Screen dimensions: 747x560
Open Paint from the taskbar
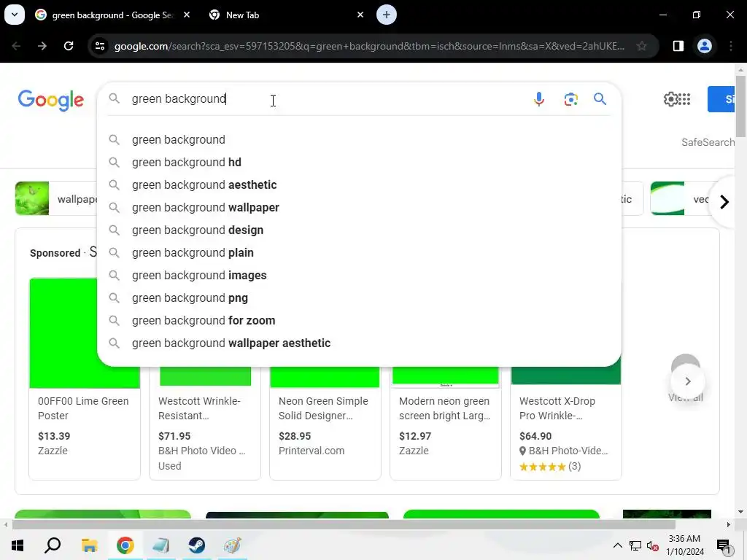click(x=233, y=545)
